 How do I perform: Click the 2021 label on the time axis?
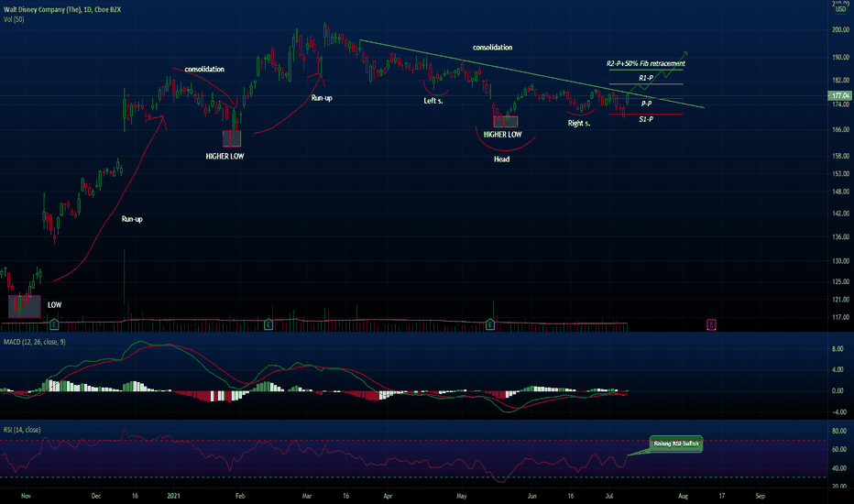[x=173, y=497]
